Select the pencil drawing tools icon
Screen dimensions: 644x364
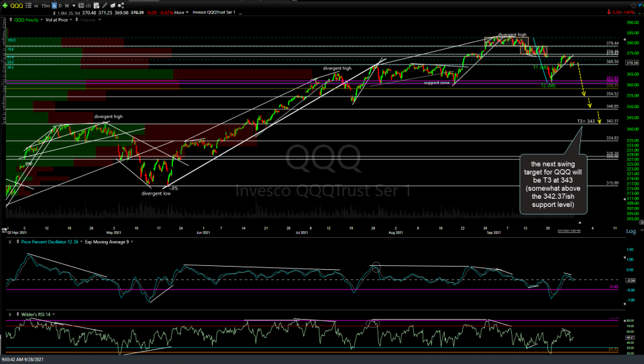pyautogui.click(x=105, y=6)
